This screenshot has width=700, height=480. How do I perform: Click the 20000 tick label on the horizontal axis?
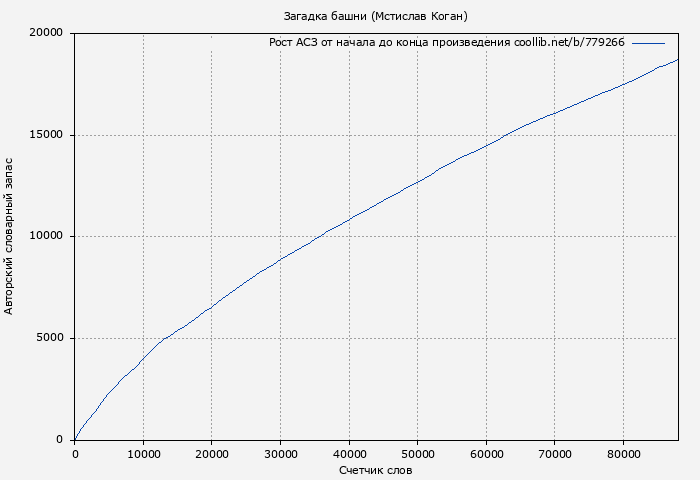[x=211, y=453]
